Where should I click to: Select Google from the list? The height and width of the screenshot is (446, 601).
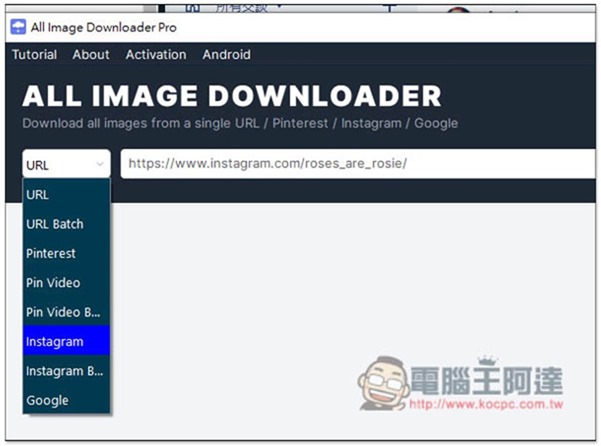pyautogui.click(x=66, y=400)
